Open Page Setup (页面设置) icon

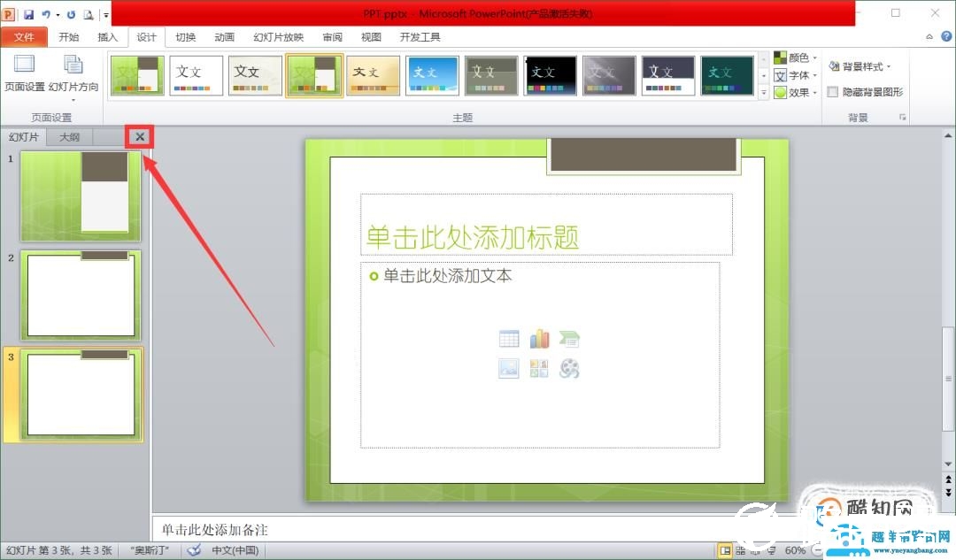coord(24,73)
